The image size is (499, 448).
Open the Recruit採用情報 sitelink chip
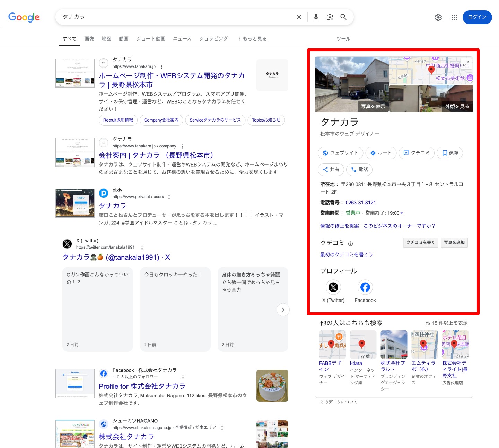pyautogui.click(x=118, y=120)
